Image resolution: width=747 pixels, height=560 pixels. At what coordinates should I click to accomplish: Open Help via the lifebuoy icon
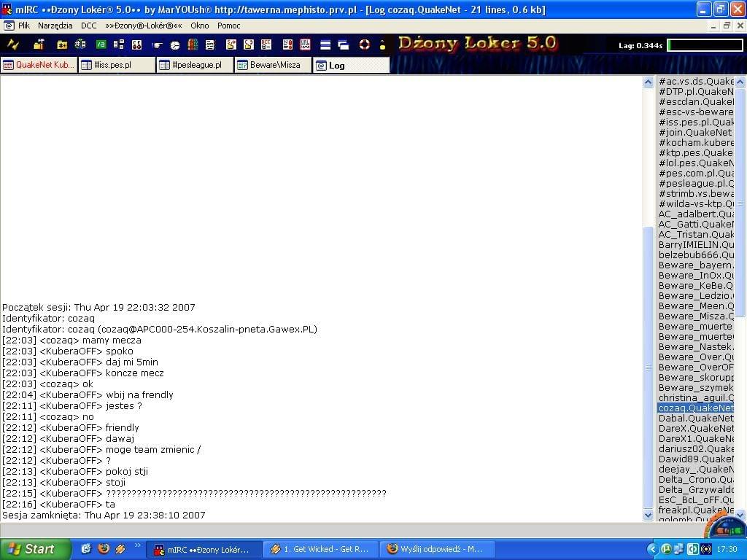tap(365, 44)
